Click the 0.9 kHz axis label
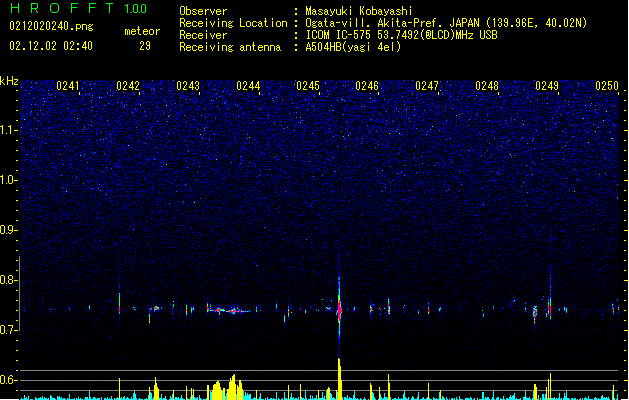This screenshot has height=400, width=629. tap(9, 230)
